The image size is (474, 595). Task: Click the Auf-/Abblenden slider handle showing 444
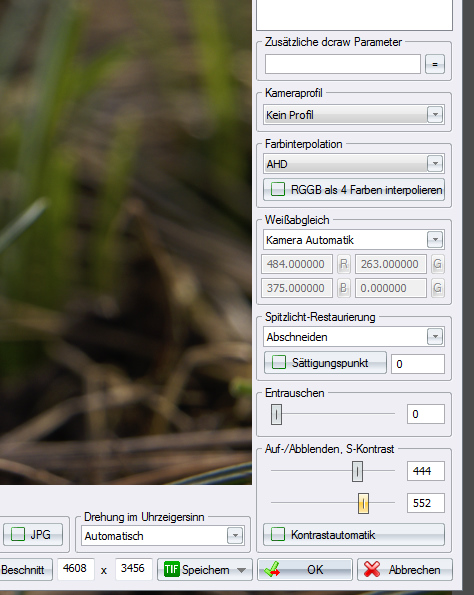coord(357,471)
